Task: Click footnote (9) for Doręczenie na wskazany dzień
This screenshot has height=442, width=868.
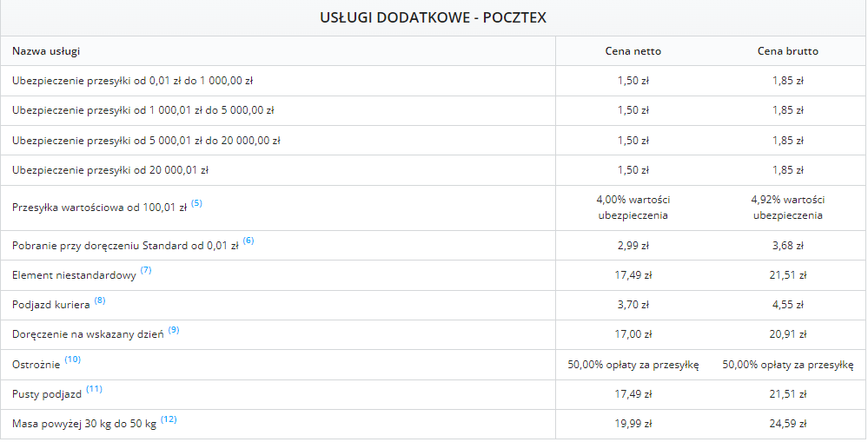Action: pyautogui.click(x=174, y=331)
